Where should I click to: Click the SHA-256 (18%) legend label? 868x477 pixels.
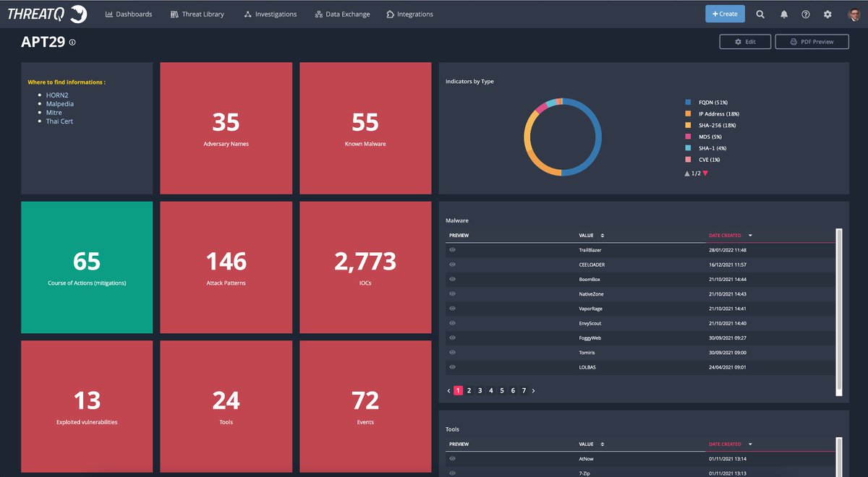pos(718,125)
